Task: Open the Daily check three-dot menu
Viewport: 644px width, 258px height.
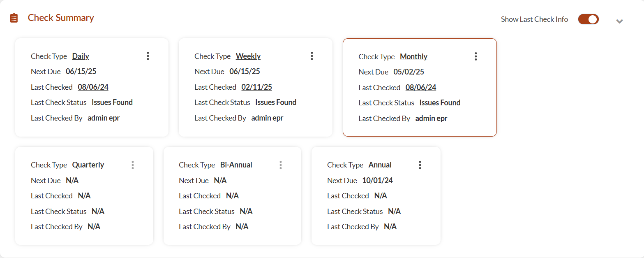Action: click(148, 56)
